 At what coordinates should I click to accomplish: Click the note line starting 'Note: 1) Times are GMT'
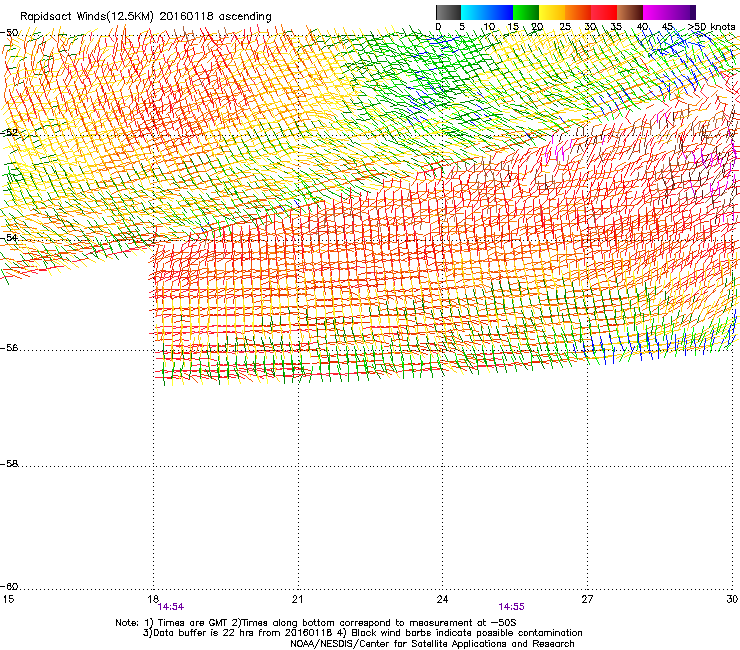[x=316, y=623]
